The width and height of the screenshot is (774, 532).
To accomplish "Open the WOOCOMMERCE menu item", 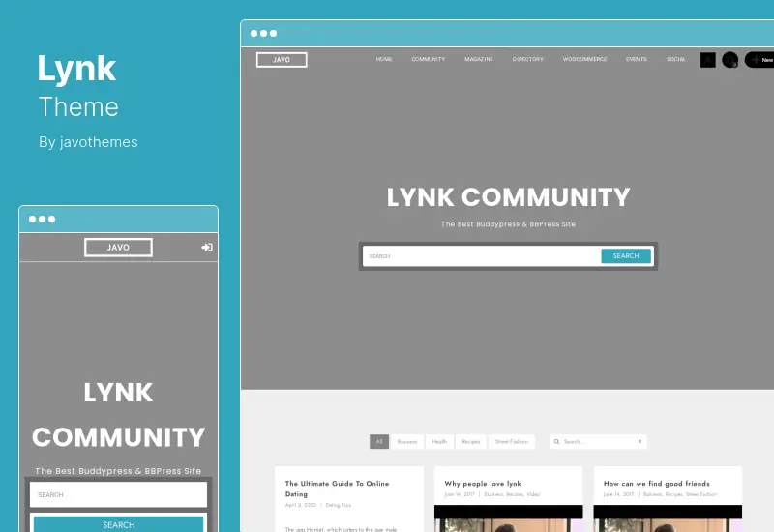I will [x=585, y=59].
